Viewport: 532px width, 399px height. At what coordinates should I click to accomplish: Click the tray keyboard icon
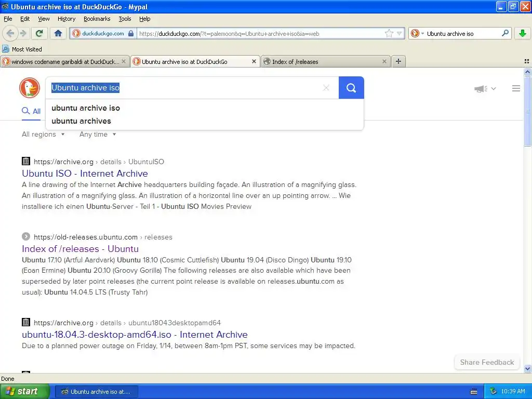coord(474,392)
